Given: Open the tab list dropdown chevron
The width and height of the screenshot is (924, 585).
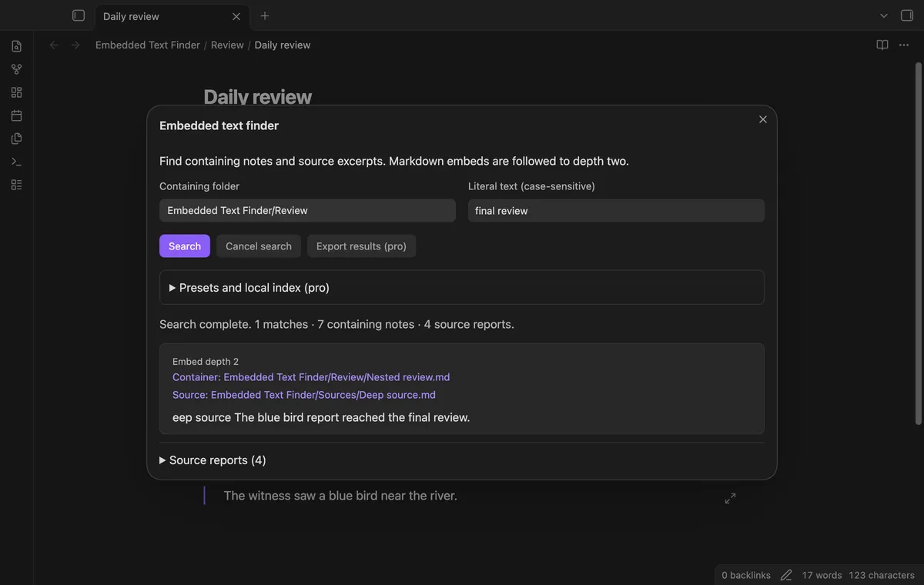Looking at the screenshot, I should tap(884, 15).
